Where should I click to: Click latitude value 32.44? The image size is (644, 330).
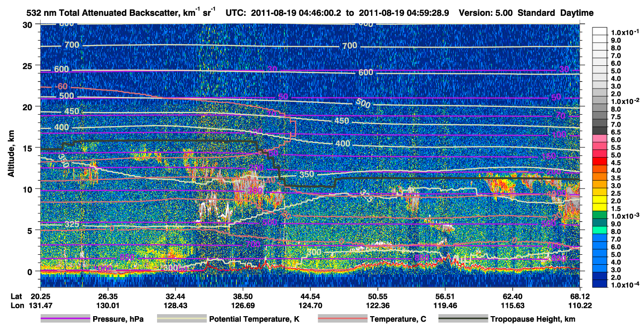[x=174, y=296]
